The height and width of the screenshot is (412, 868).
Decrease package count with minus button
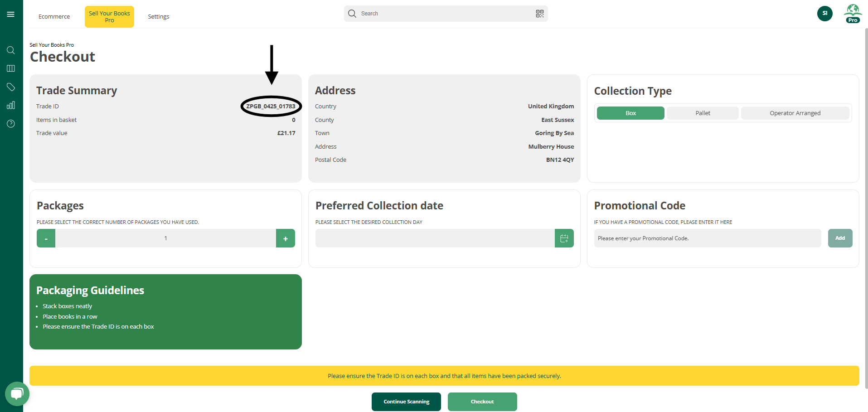pyautogui.click(x=46, y=238)
